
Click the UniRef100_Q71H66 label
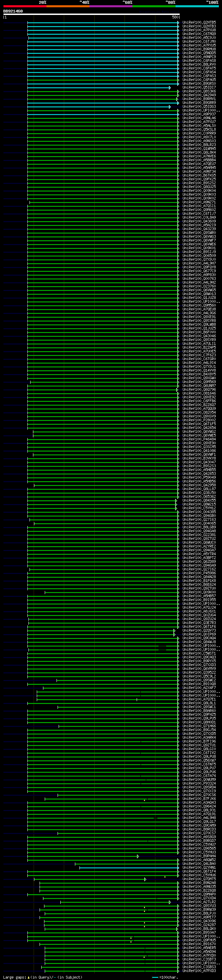click(x=199, y=726)
